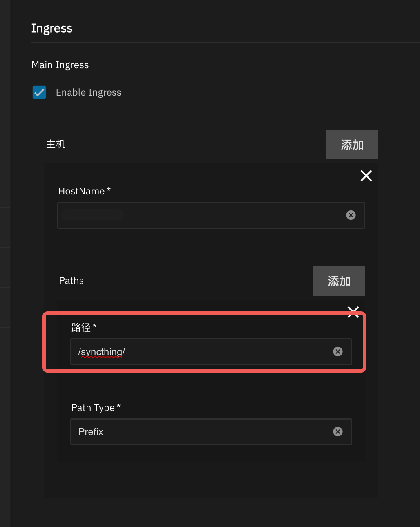Click the Enable Ingress label text
Screen dimensions: 420x527
coord(88,92)
